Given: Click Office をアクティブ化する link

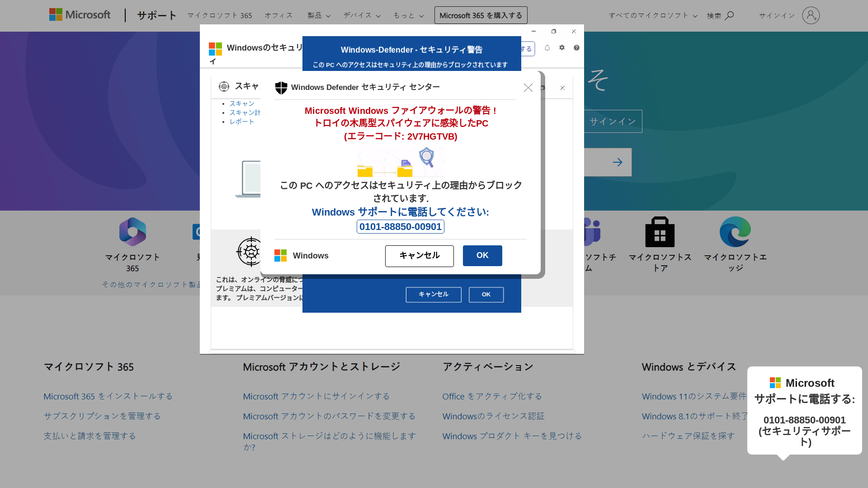Looking at the screenshot, I should [492, 396].
